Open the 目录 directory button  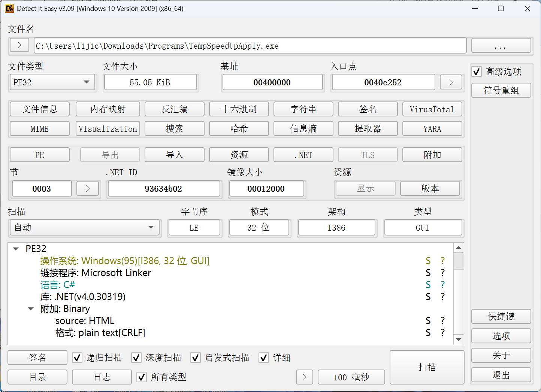37,377
